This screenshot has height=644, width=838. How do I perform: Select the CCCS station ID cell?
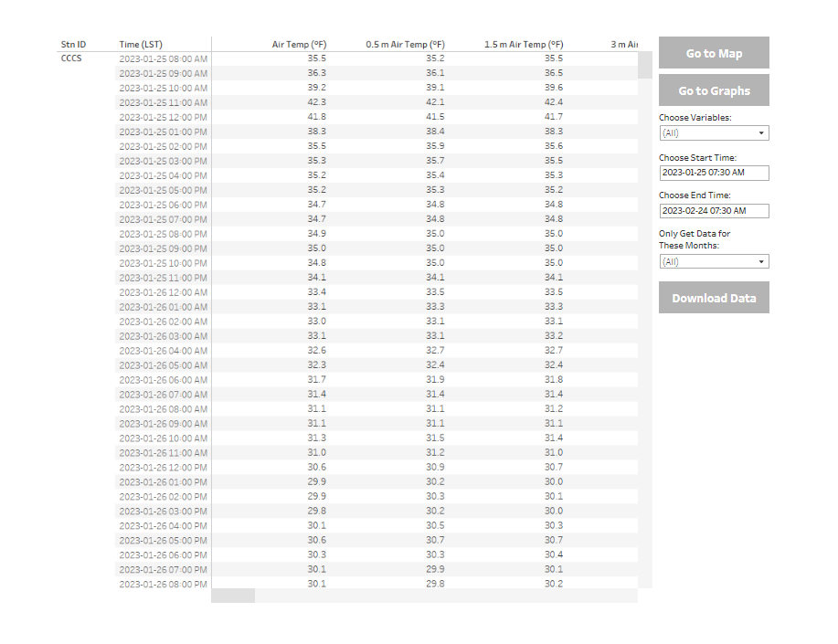(x=71, y=58)
